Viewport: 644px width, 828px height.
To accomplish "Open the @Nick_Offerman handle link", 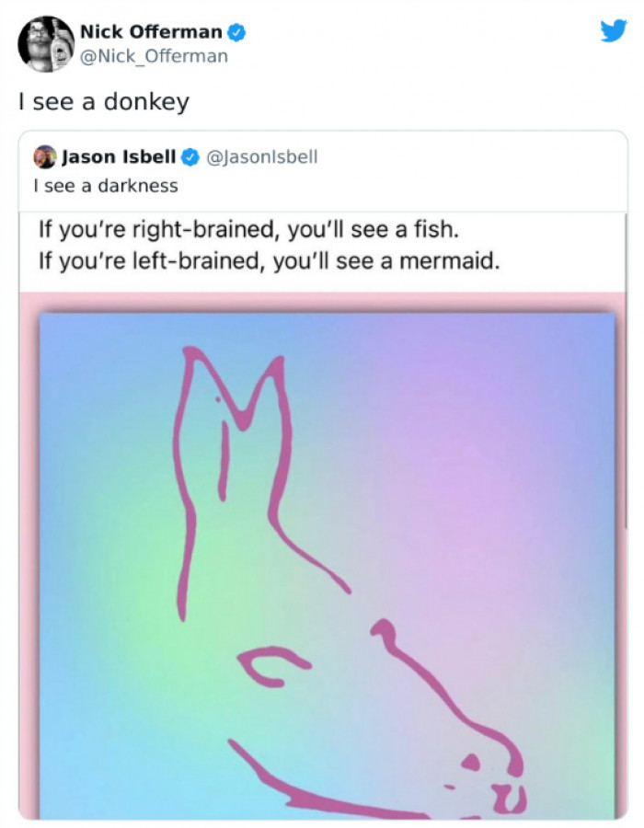I will [x=154, y=56].
